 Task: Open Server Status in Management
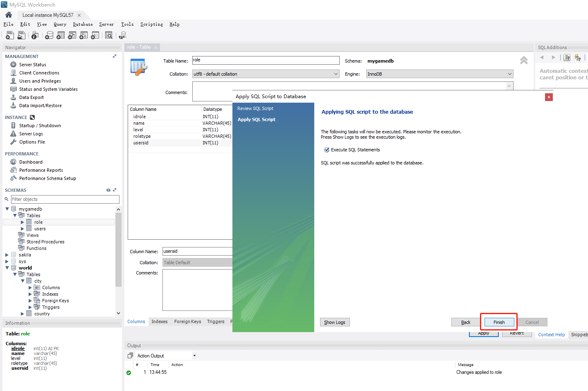pos(32,65)
